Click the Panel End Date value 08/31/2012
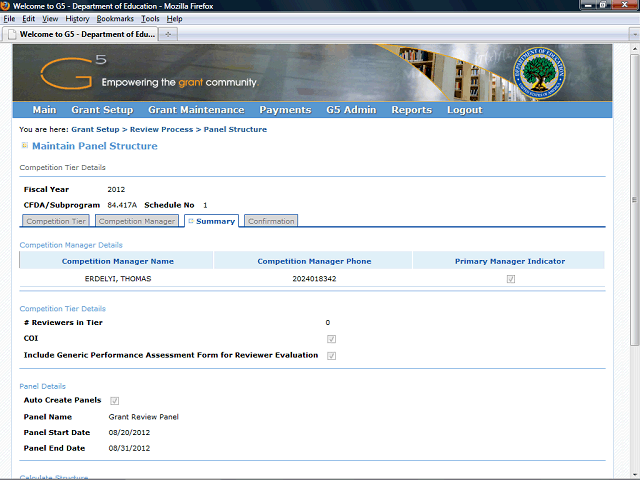640x480 pixels. pos(129,448)
